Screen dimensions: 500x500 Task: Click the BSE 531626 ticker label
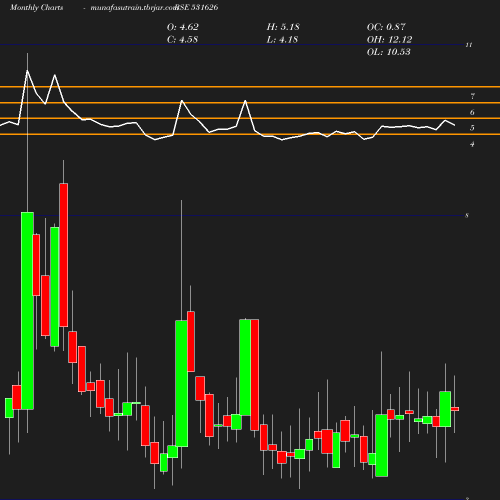pos(197,7)
